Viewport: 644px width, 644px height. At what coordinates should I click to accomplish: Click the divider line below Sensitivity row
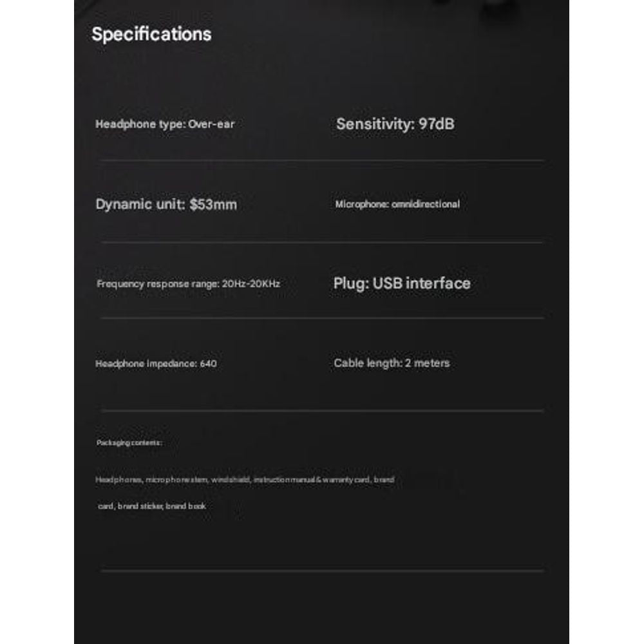tap(322, 160)
